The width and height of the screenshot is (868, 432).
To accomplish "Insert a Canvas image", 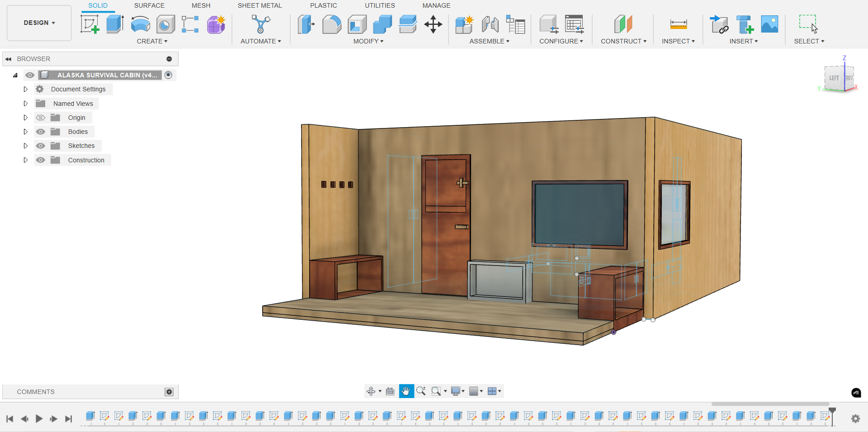I will tap(769, 24).
